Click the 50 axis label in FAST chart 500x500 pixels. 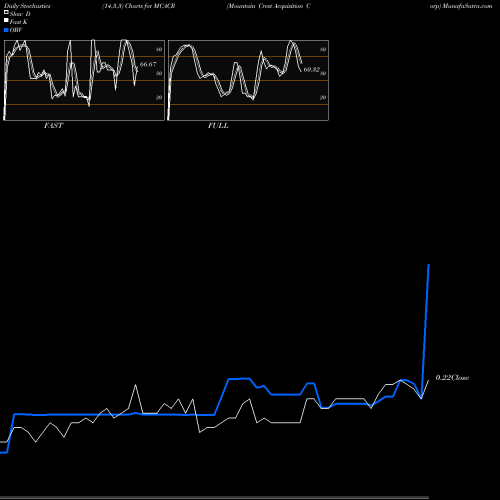pos(159,73)
